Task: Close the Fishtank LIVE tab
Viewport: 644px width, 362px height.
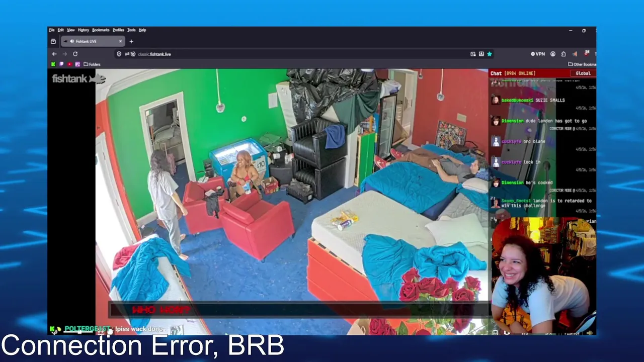Action: pyautogui.click(x=120, y=41)
